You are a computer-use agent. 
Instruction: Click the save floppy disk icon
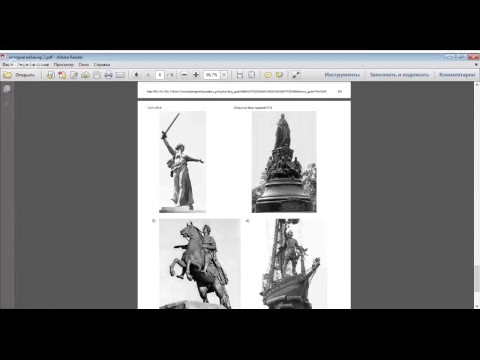tap(97, 75)
